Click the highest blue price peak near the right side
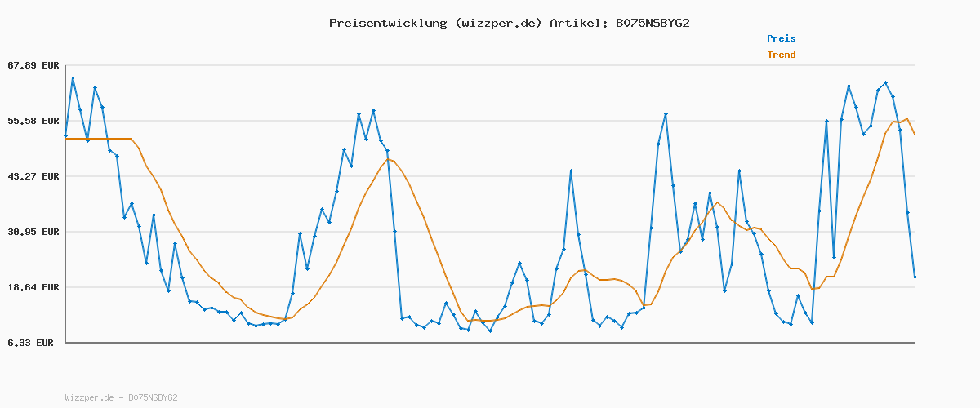 pos(885,82)
